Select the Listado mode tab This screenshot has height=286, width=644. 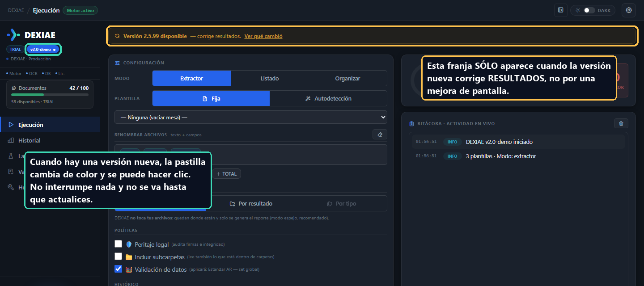pyautogui.click(x=270, y=78)
